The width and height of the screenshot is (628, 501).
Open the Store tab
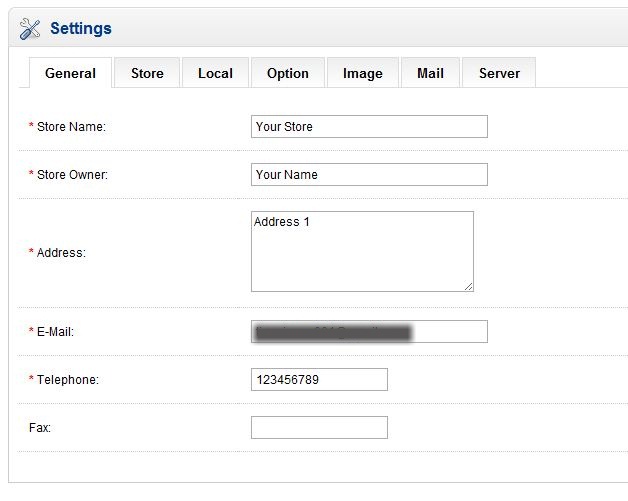[147, 73]
